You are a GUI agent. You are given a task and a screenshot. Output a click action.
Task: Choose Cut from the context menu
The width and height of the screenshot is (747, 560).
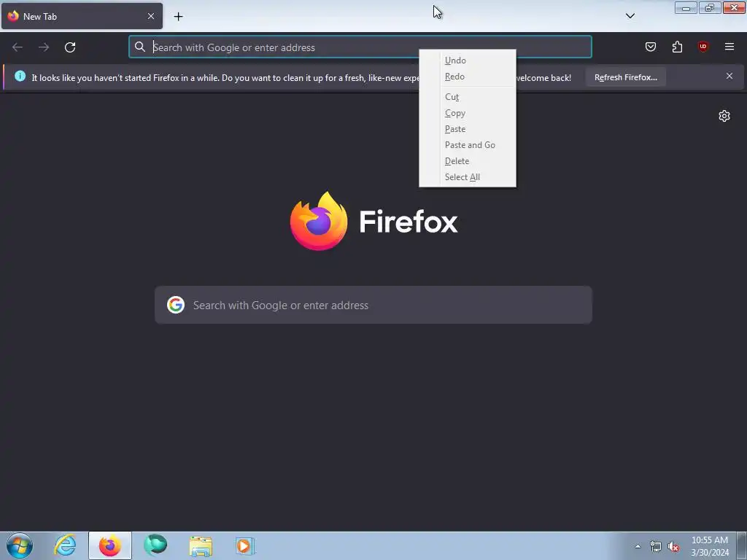[468, 97]
